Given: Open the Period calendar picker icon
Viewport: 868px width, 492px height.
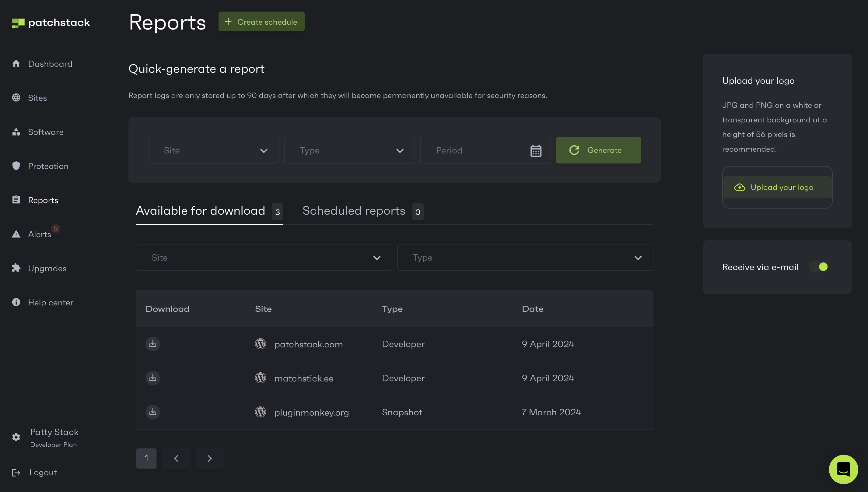Looking at the screenshot, I should coord(536,150).
